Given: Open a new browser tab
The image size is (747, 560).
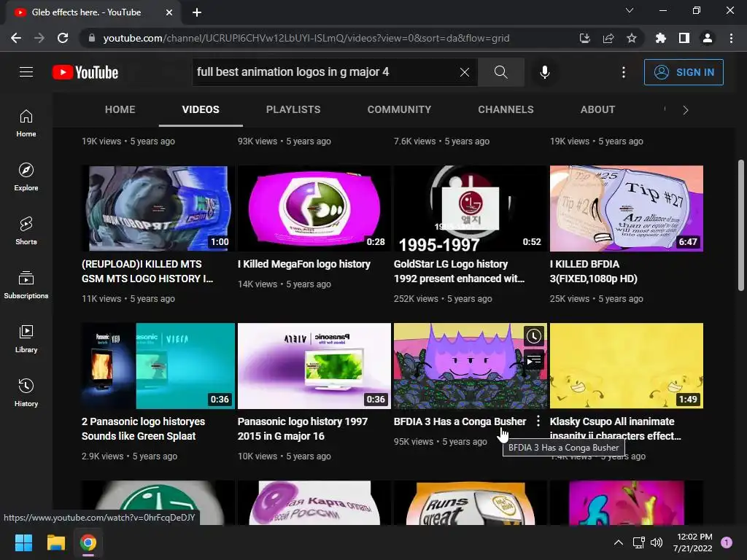Looking at the screenshot, I should pos(197,12).
